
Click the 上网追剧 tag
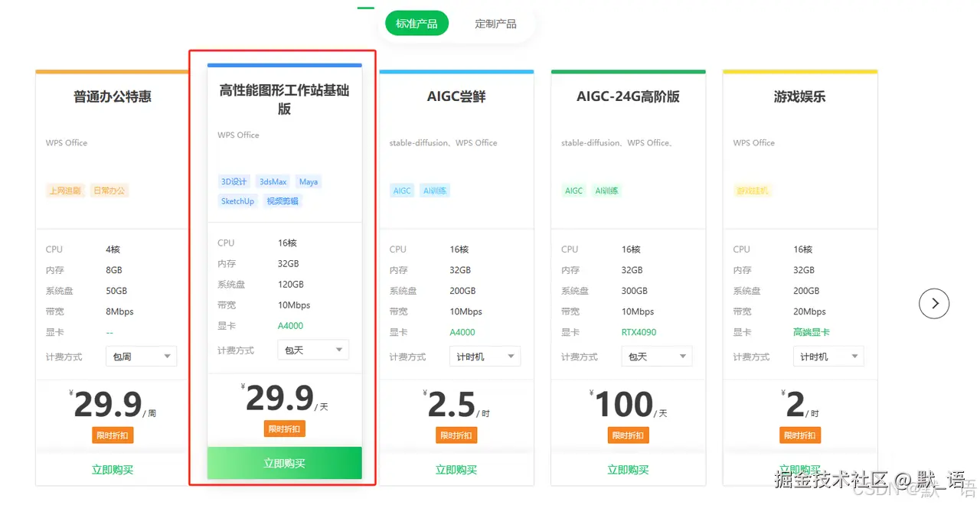point(64,191)
